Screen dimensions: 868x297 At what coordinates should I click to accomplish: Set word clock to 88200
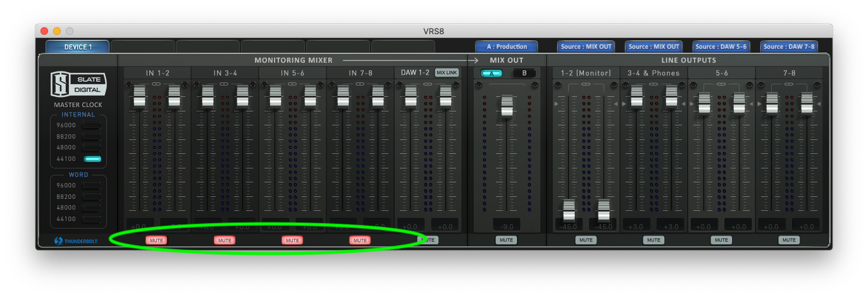point(92,197)
